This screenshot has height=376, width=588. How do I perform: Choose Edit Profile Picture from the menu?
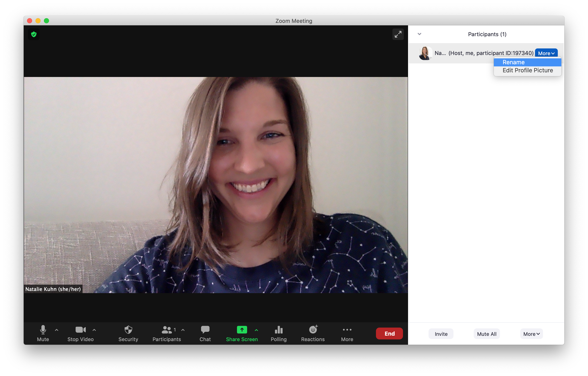tap(527, 70)
